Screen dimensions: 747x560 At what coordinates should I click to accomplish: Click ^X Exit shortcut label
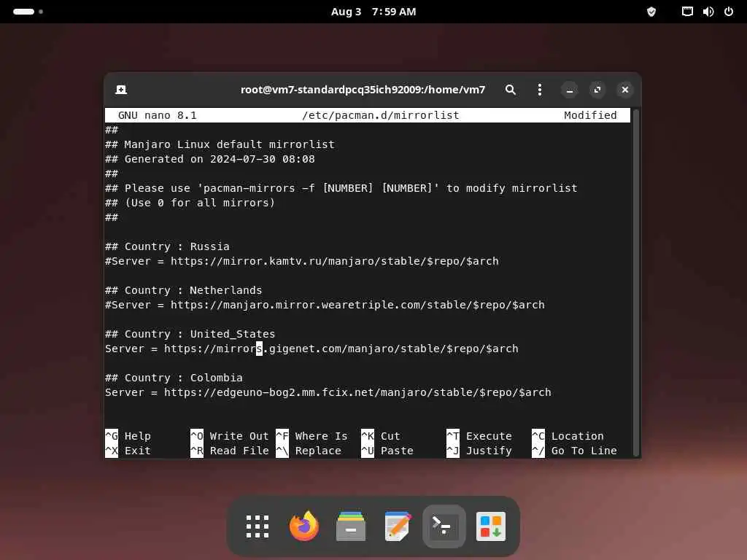[128, 451]
